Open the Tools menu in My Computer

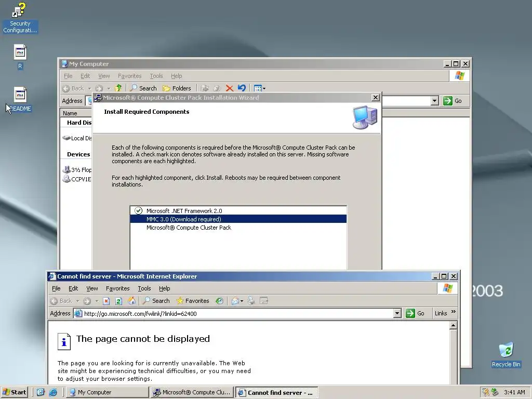(x=156, y=76)
